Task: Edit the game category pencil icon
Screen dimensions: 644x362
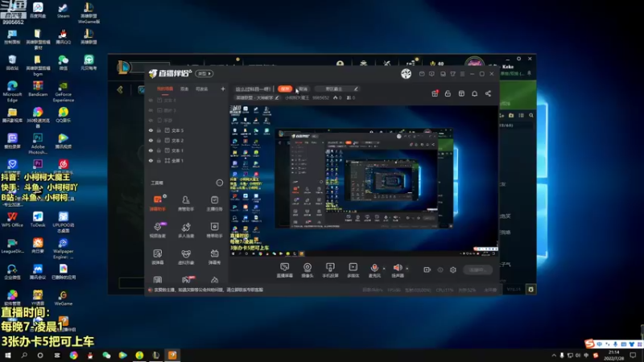Action: point(277,97)
